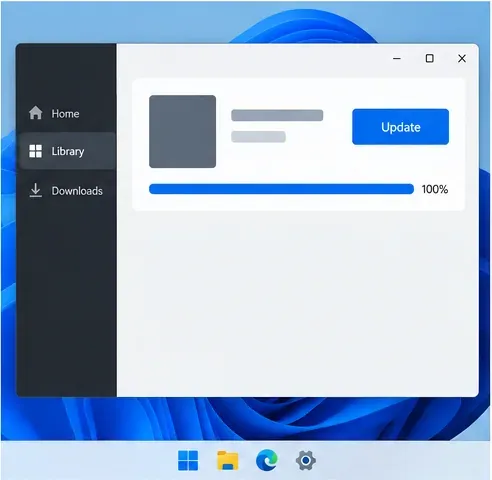Viewport: 492px width, 480px height.
Task: Go to the Downloads label
Action: (x=77, y=191)
